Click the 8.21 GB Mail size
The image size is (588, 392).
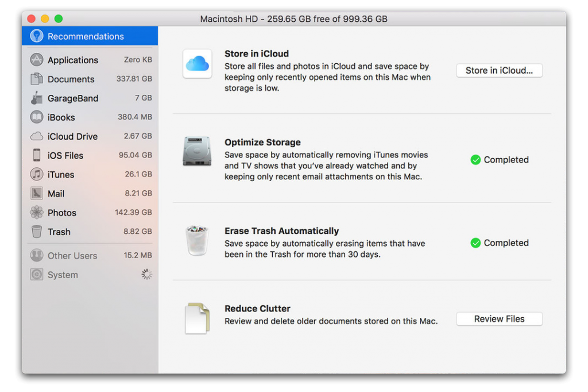tap(138, 193)
